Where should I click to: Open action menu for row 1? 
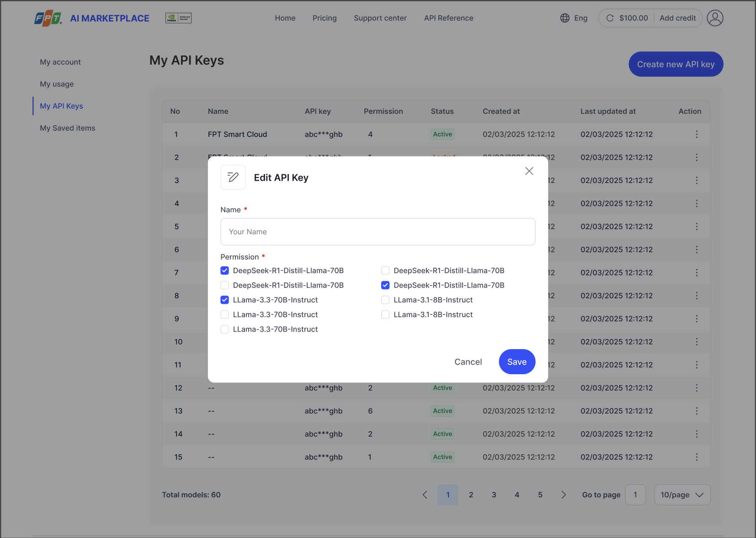coord(697,134)
